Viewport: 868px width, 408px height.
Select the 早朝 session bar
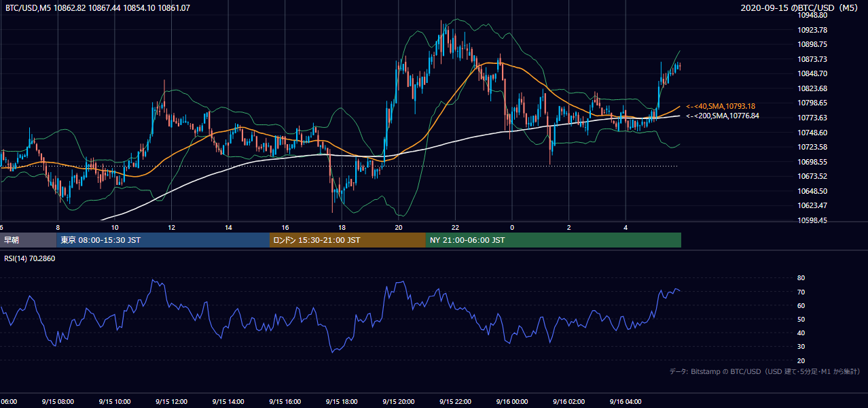coord(29,240)
